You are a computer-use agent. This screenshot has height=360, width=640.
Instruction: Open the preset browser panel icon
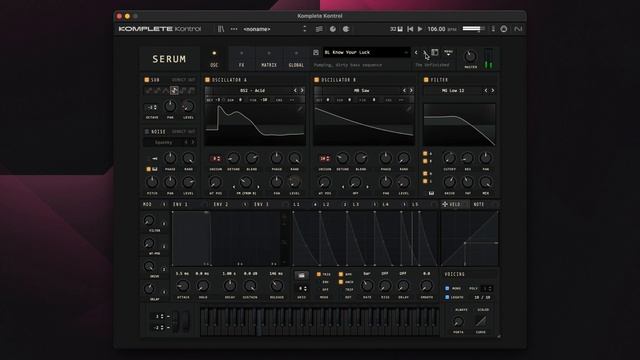pos(435,52)
